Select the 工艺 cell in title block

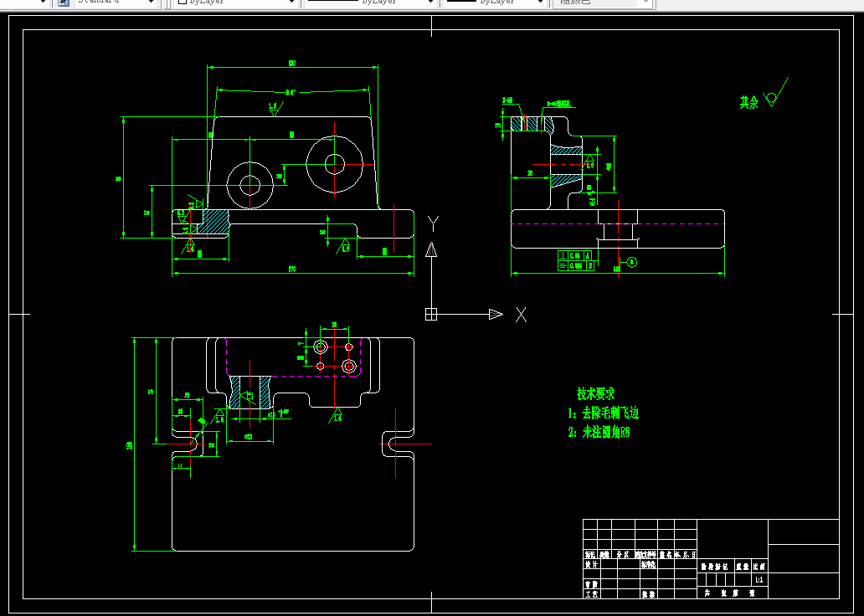click(591, 594)
